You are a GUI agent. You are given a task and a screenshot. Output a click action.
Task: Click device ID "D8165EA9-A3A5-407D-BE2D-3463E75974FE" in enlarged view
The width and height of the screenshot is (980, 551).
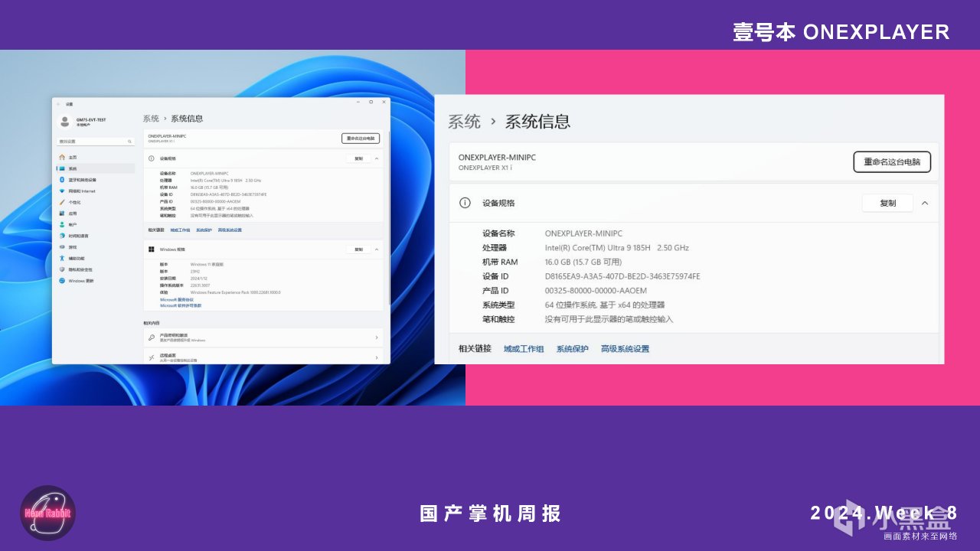point(622,276)
